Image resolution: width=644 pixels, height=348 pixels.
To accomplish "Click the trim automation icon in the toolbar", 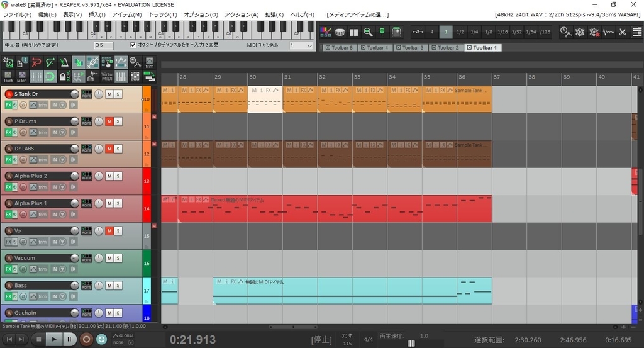I will coord(150,62).
